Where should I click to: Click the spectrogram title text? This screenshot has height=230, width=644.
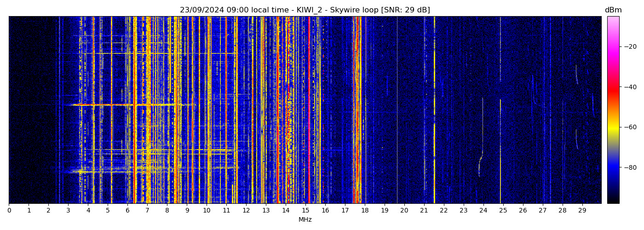(x=305, y=10)
